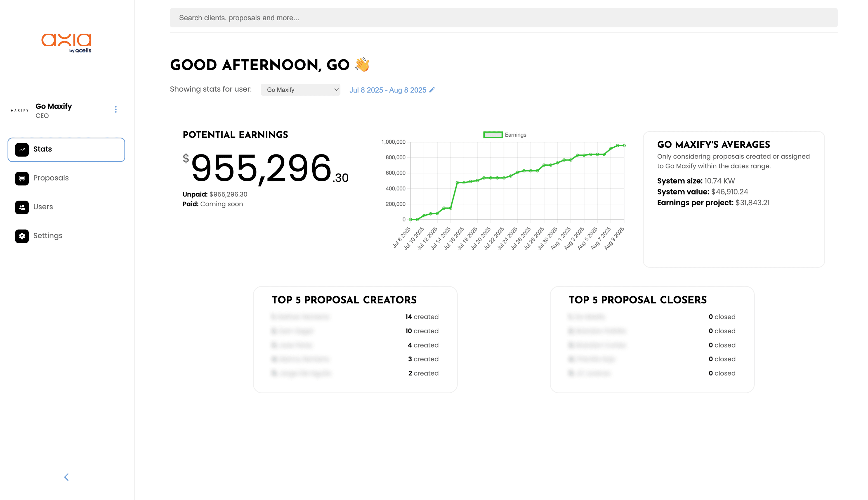The image size is (868, 500).
Task: Click the Go Maxify profile name
Action: 54,106
